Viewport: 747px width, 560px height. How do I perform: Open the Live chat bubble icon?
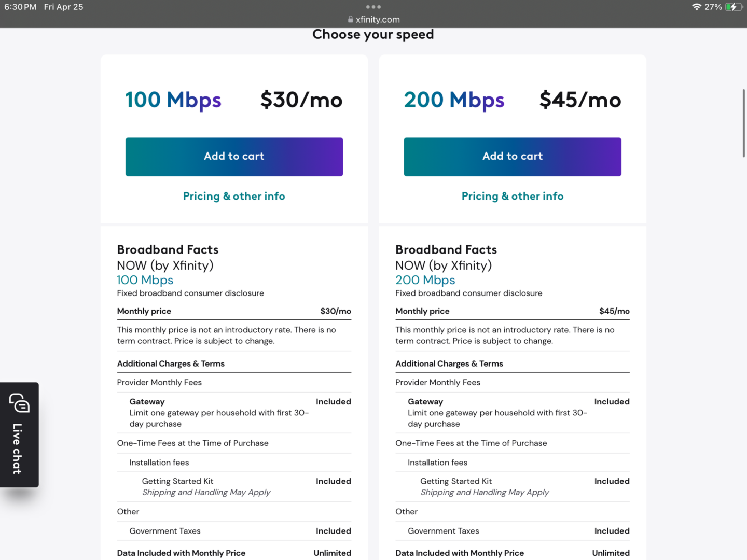tap(19, 403)
